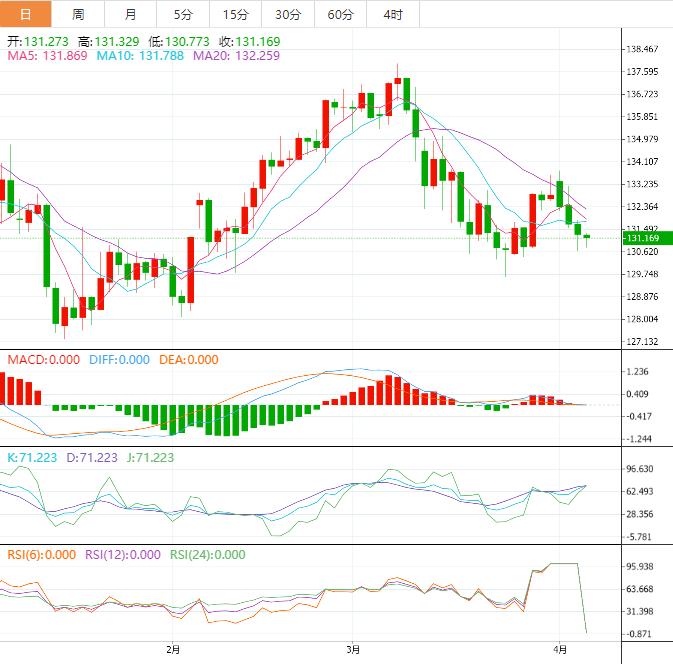Viewport: 673px width, 664px height.
Task: Click the high price 高:131.329
Action: click(109, 42)
